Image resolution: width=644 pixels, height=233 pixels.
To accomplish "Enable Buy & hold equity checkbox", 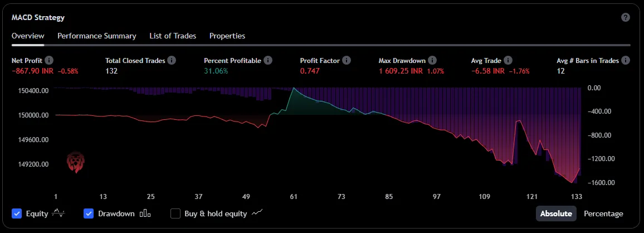I will (x=175, y=213).
